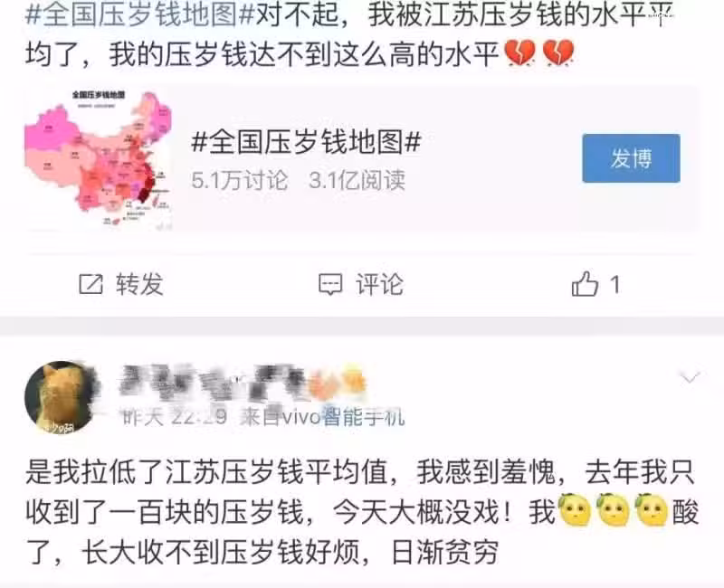Viewport: 724px width, 588px height.
Task: Like the post with thumbs-up icon
Action: [585, 283]
